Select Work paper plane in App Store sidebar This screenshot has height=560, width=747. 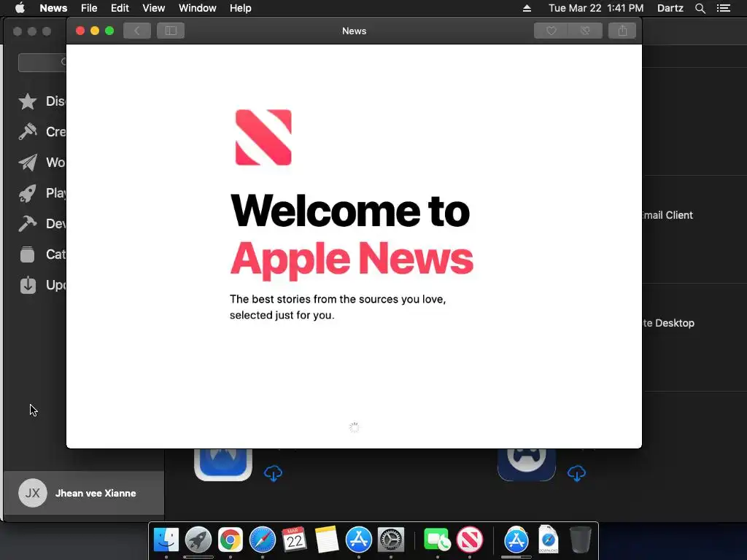[x=28, y=163]
